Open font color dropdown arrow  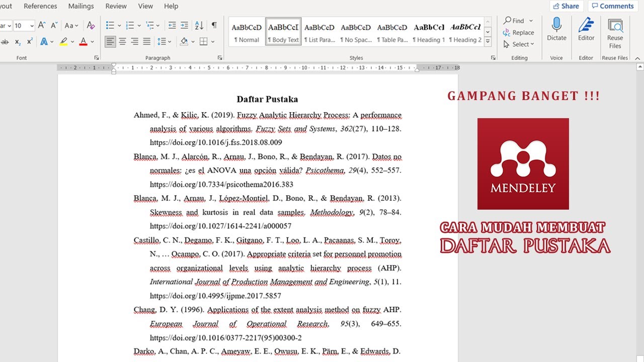93,42
